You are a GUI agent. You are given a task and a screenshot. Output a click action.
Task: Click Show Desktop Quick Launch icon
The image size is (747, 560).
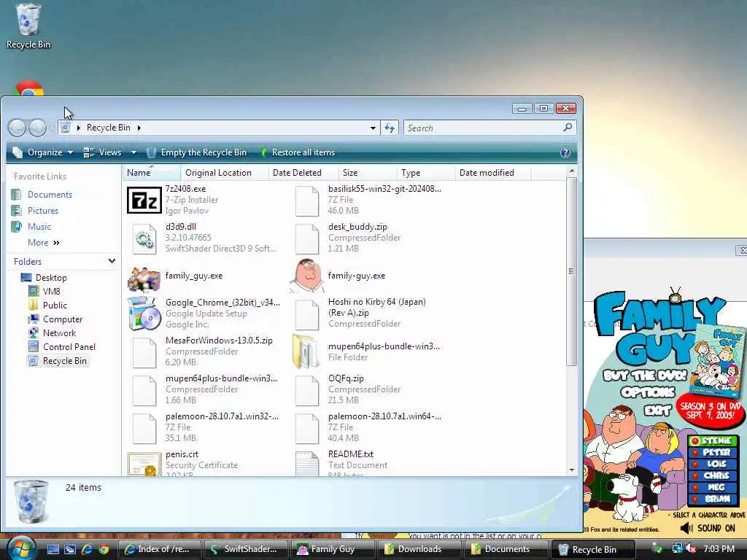tap(53, 549)
